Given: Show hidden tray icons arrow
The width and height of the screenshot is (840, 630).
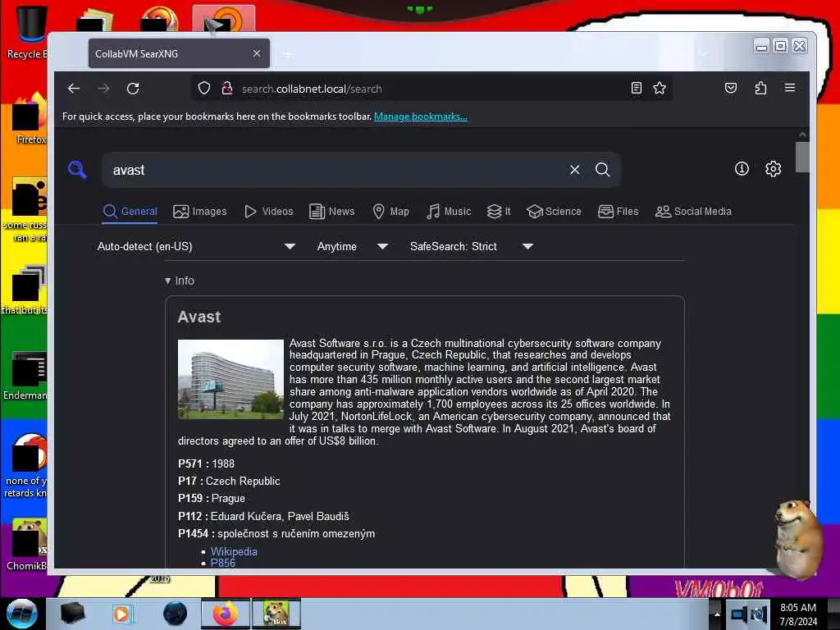Looking at the screenshot, I should pyautogui.click(x=717, y=614).
